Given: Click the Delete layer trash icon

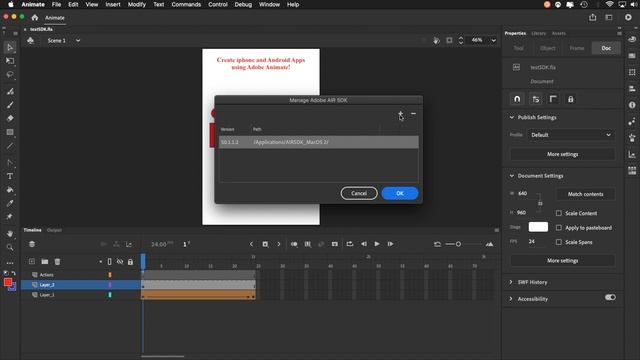Looking at the screenshot, I should tap(58, 262).
